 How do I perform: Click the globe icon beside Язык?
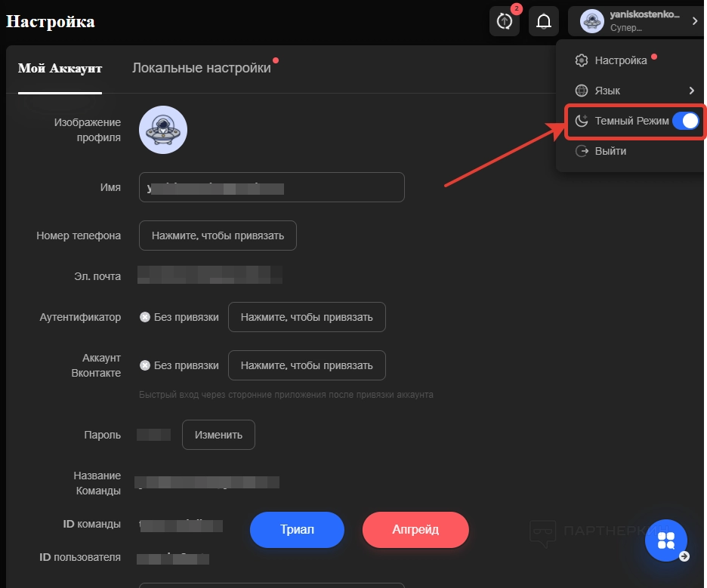click(x=582, y=91)
